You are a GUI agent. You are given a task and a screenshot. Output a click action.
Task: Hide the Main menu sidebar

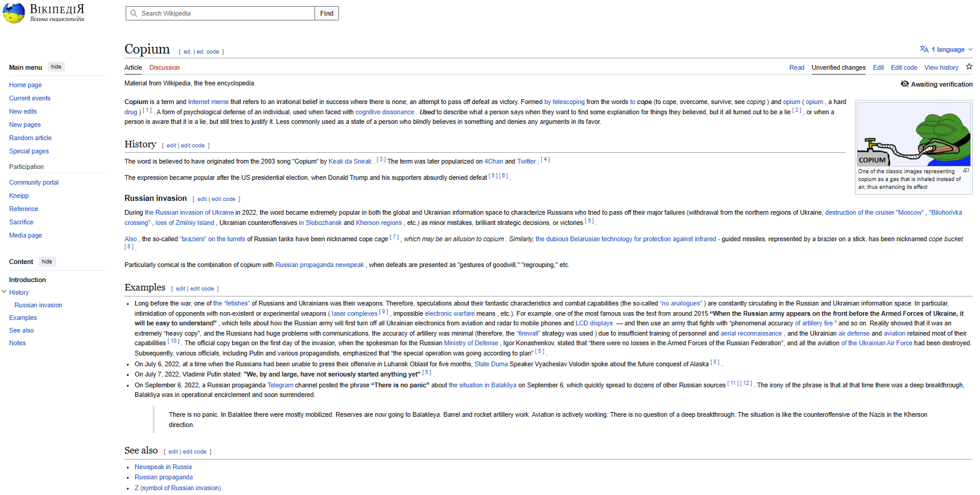(56, 67)
